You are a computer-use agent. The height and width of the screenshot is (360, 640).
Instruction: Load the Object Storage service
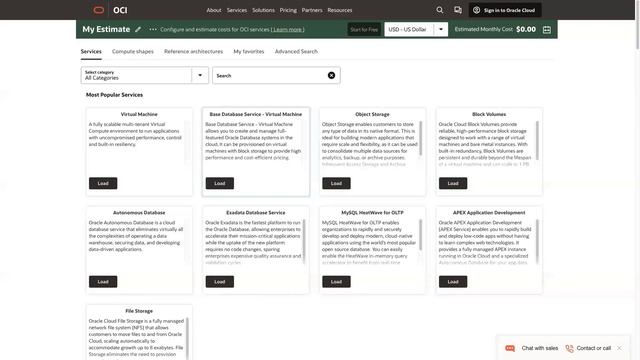point(336,183)
